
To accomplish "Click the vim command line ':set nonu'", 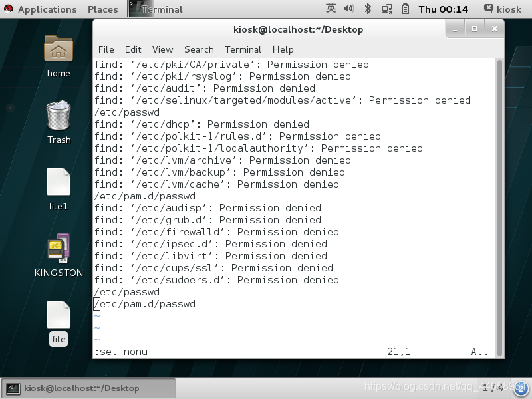I will point(121,352).
